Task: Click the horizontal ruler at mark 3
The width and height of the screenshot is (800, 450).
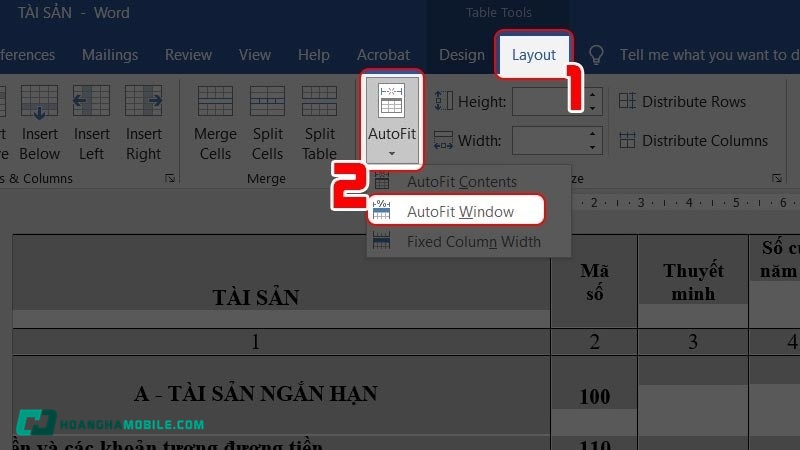Action: pos(641,203)
